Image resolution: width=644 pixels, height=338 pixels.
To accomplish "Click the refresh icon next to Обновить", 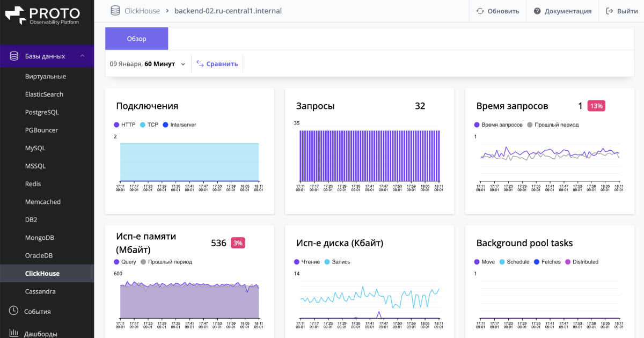I will coord(480,11).
